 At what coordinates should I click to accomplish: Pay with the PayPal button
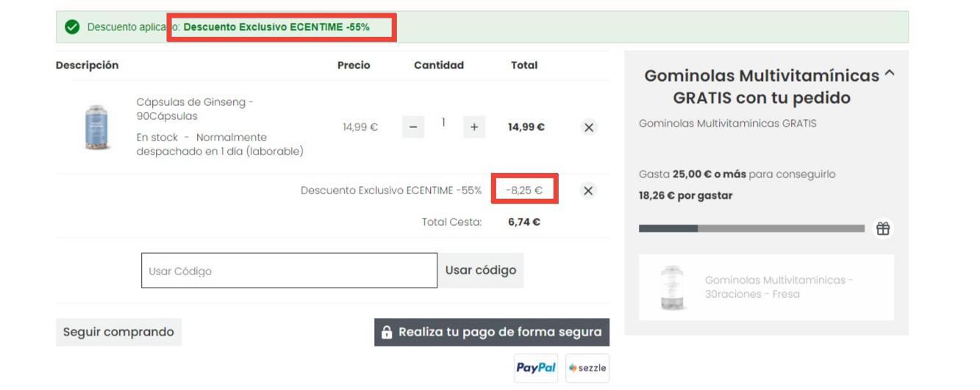(x=535, y=368)
